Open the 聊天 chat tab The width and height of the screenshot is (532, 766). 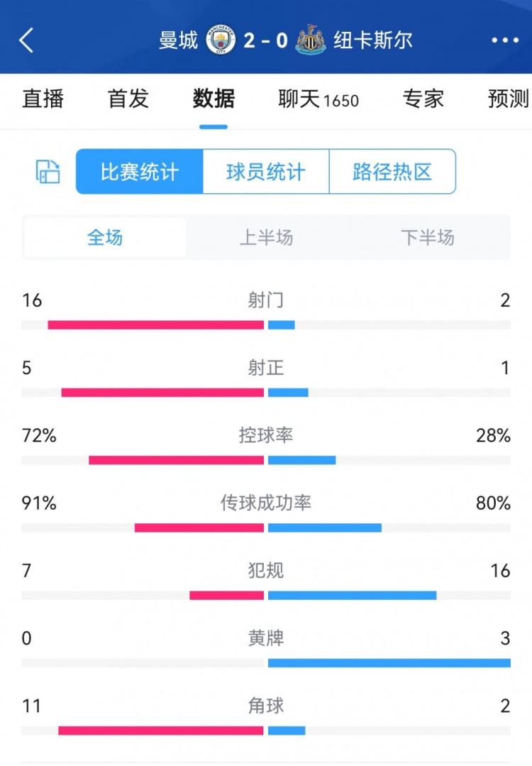[x=318, y=99]
